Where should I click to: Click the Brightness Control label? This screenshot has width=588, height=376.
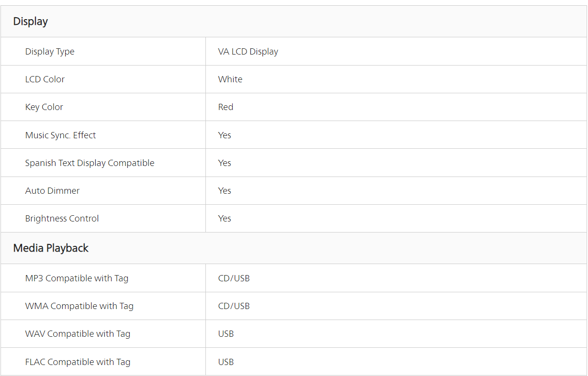point(62,219)
